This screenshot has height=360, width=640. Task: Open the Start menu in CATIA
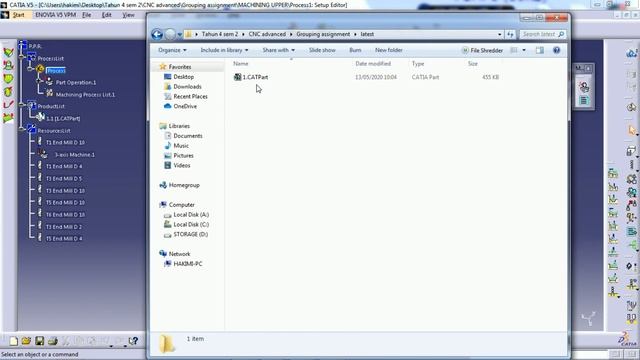point(18,15)
